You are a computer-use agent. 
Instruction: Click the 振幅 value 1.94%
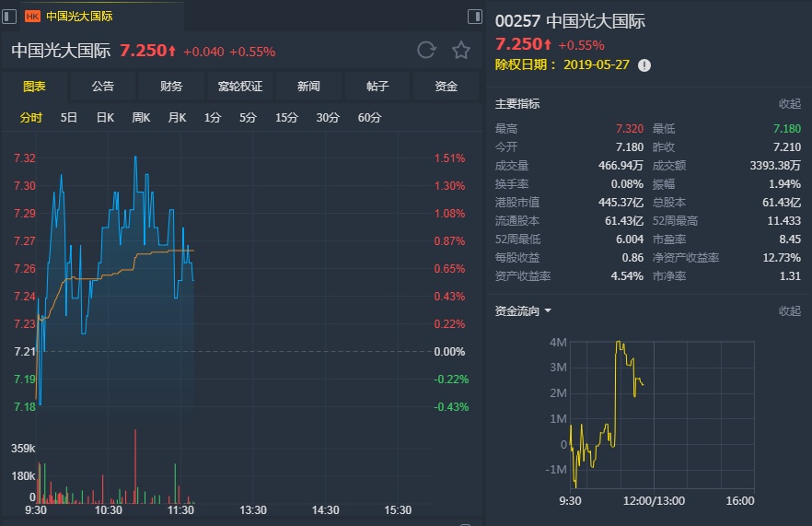784,184
